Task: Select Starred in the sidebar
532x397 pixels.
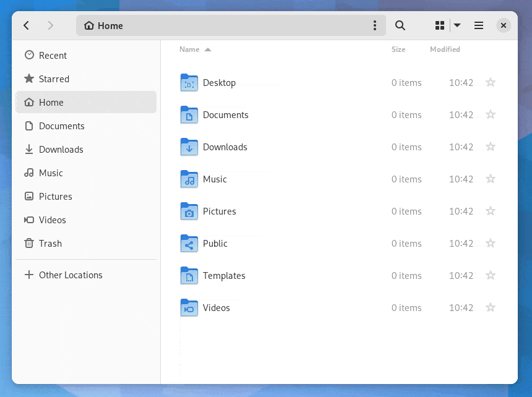Action: [x=54, y=79]
